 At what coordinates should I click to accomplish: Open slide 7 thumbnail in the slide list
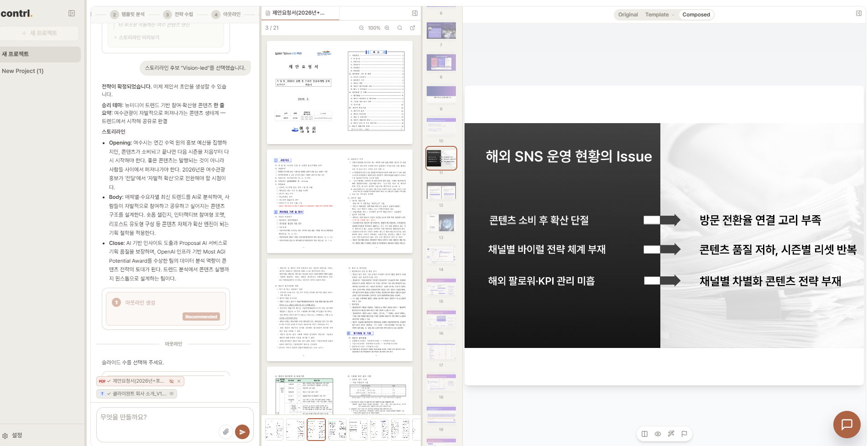click(441, 31)
